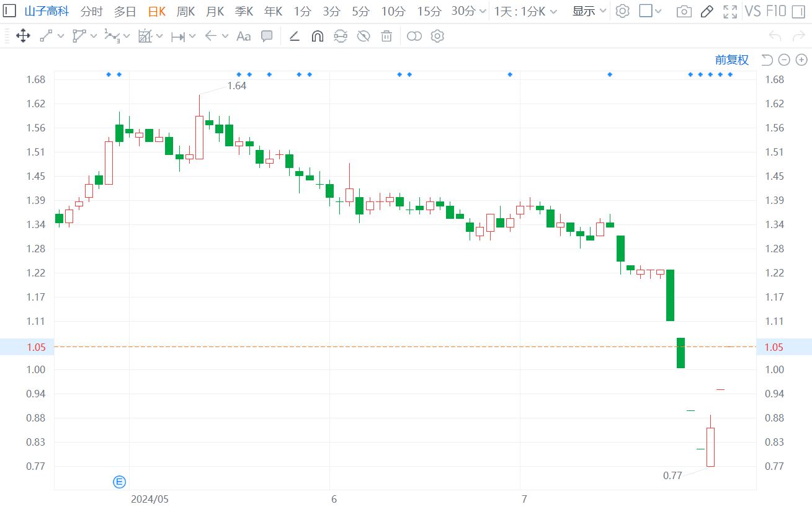Image resolution: width=812 pixels, height=512 pixels.
Task: Open the line style underline-pen tool
Action: (295, 36)
